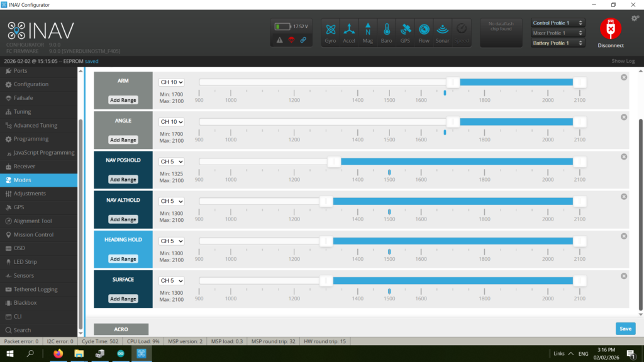
Task: Go to the OSD configuration tab
Action: (19, 248)
